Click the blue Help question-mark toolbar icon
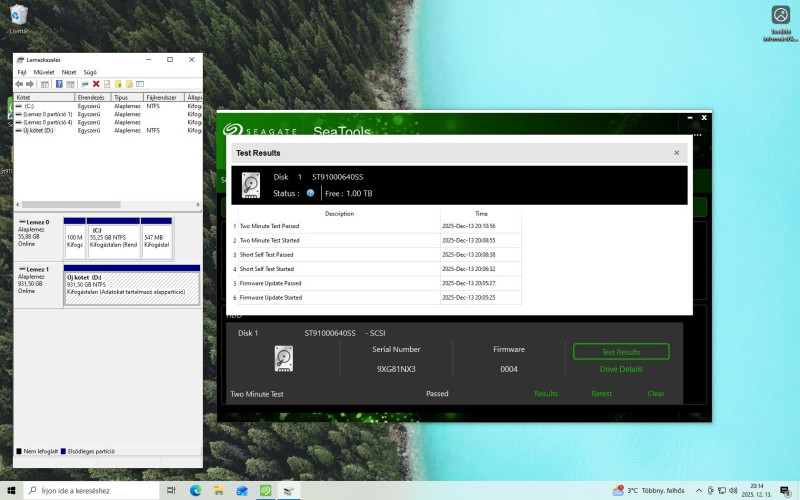The height and width of the screenshot is (500, 800). pos(59,84)
